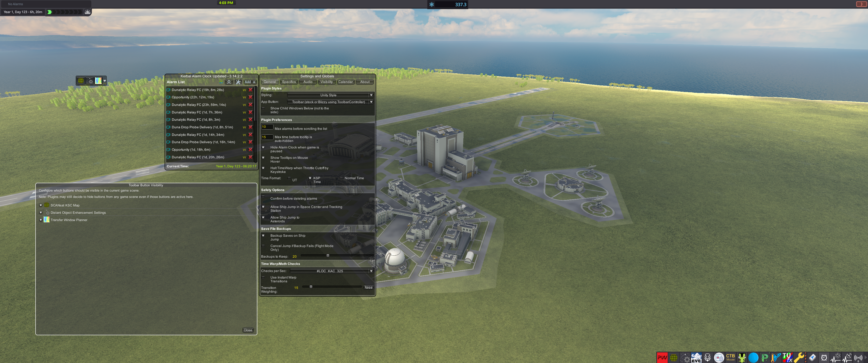Open Distant Object Enhancement gear icon in bottom toolbar

point(685,357)
